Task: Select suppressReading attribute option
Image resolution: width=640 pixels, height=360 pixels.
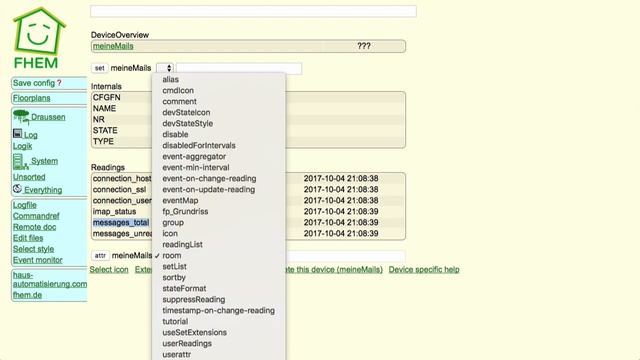Action: pyautogui.click(x=193, y=300)
